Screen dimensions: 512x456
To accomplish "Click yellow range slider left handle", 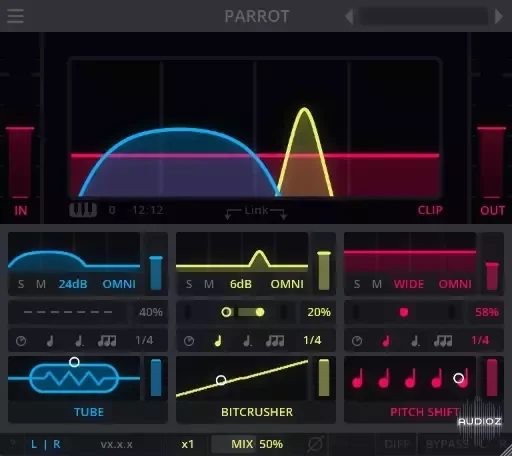I will tap(226, 312).
